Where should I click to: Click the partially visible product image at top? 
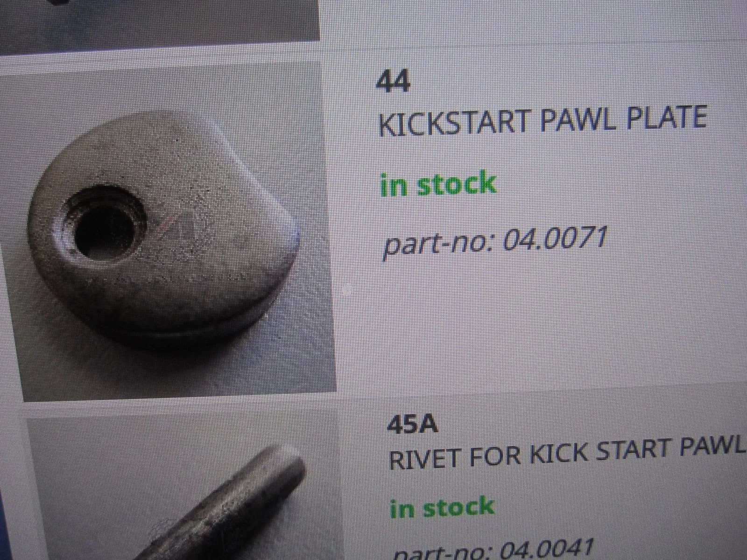click(160, 20)
